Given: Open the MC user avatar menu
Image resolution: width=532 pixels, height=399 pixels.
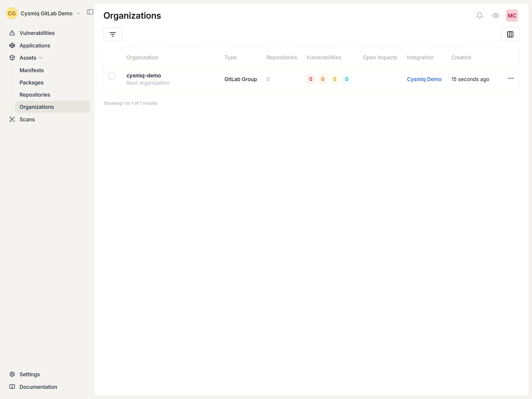Looking at the screenshot, I should click(512, 16).
